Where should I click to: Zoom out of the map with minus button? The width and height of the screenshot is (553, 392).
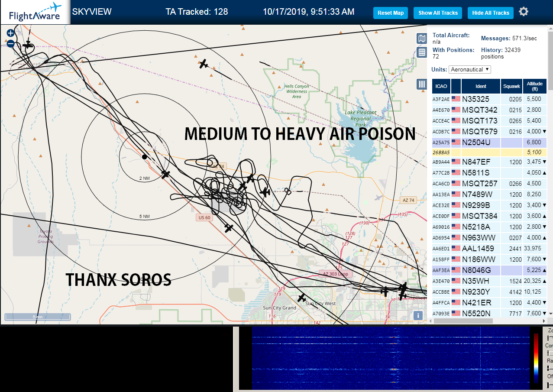(x=11, y=44)
